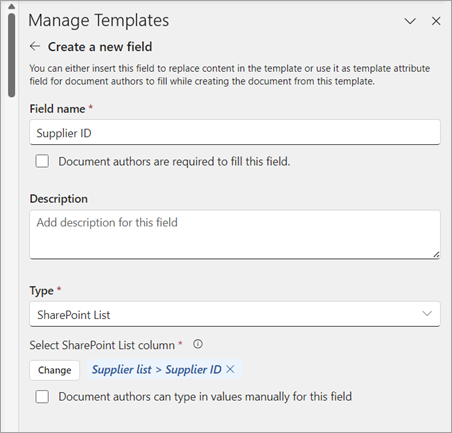Viewport: 452px width, 433px height.
Task: Click the Description text area
Action: (x=235, y=234)
